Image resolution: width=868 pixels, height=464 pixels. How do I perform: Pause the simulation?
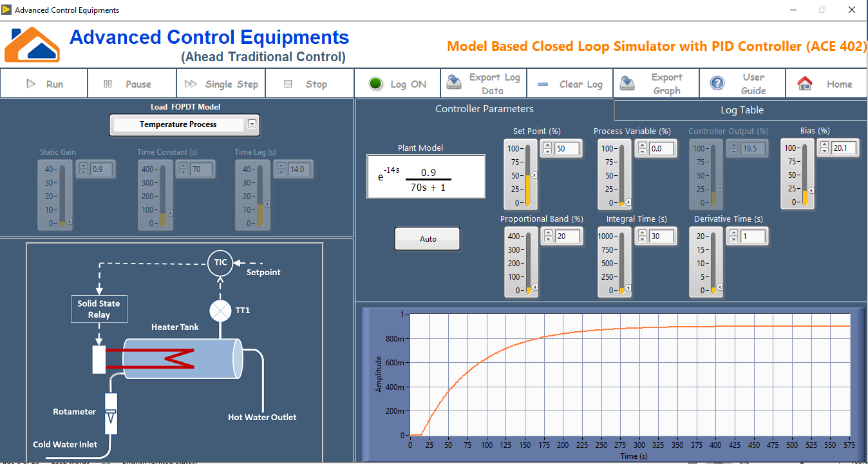point(132,84)
